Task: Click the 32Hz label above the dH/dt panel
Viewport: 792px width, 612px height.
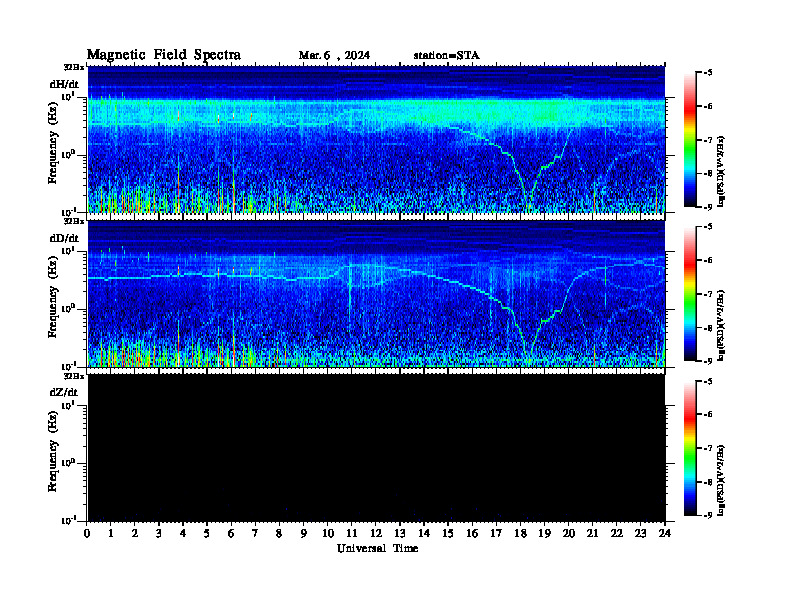Action: (x=74, y=67)
